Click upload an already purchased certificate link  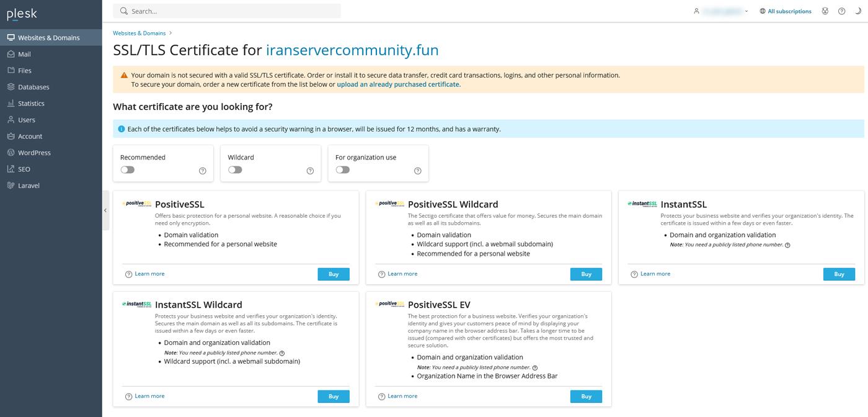pos(398,84)
